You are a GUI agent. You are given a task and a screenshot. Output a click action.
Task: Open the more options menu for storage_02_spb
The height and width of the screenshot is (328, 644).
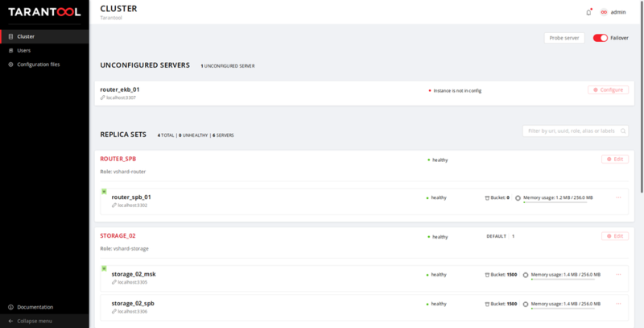[618, 304]
